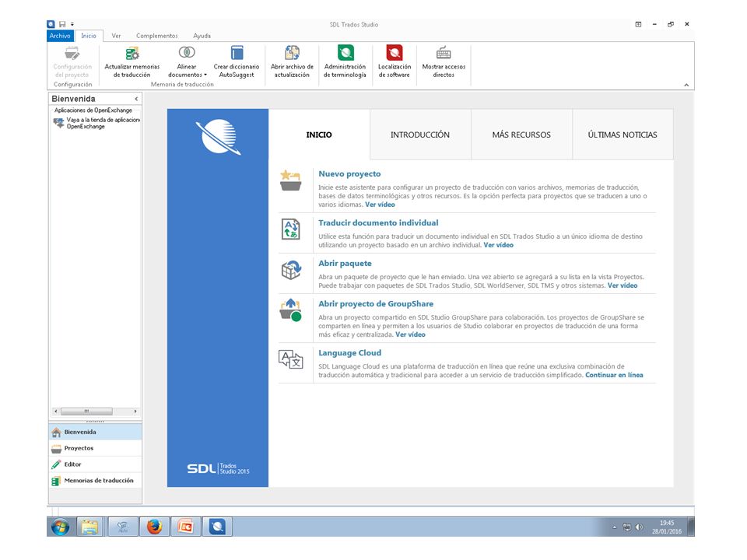The width and height of the screenshot is (747, 560).
Task: Click horizontal scrollbar thumb in navigation pane
Action: pyautogui.click(x=86, y=411)
